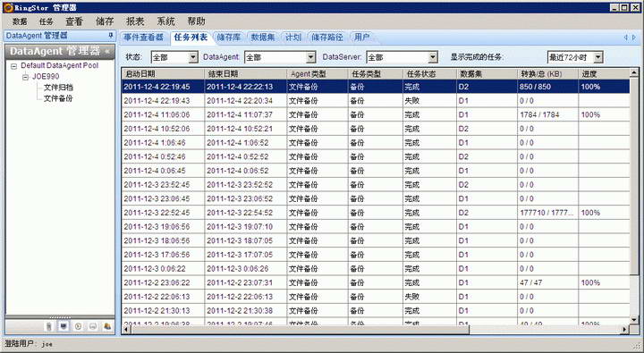
Task: Switch to the 用户 tab
Action: (x=361, y=38)
